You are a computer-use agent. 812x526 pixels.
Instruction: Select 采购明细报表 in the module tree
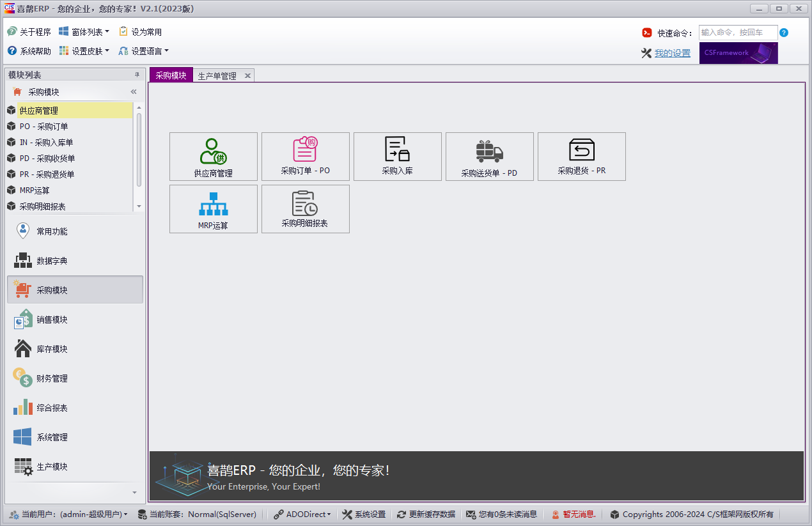[69, 206]
